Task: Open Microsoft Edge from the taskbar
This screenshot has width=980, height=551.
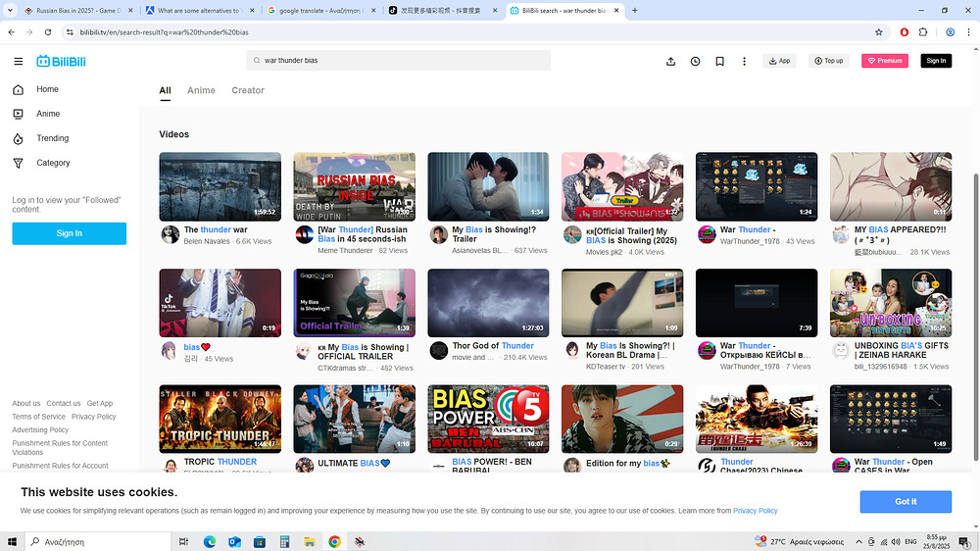Action: pyautogui.click(x=210, y=541)
